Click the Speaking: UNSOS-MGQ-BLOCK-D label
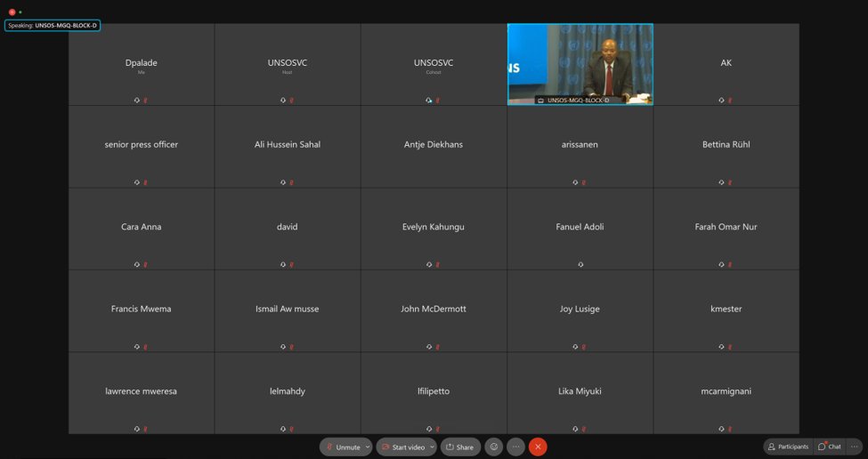 (x=53, y=26)
